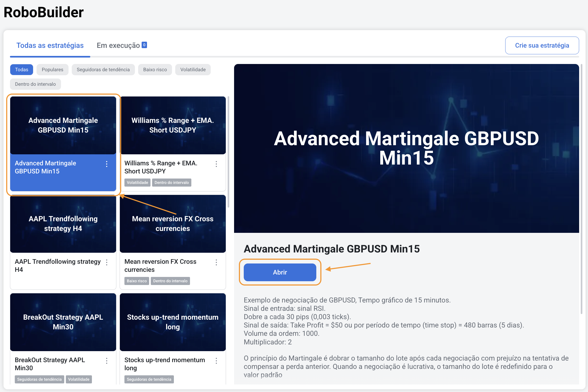Select Dentro do intervalo filter

pos(35,84)
